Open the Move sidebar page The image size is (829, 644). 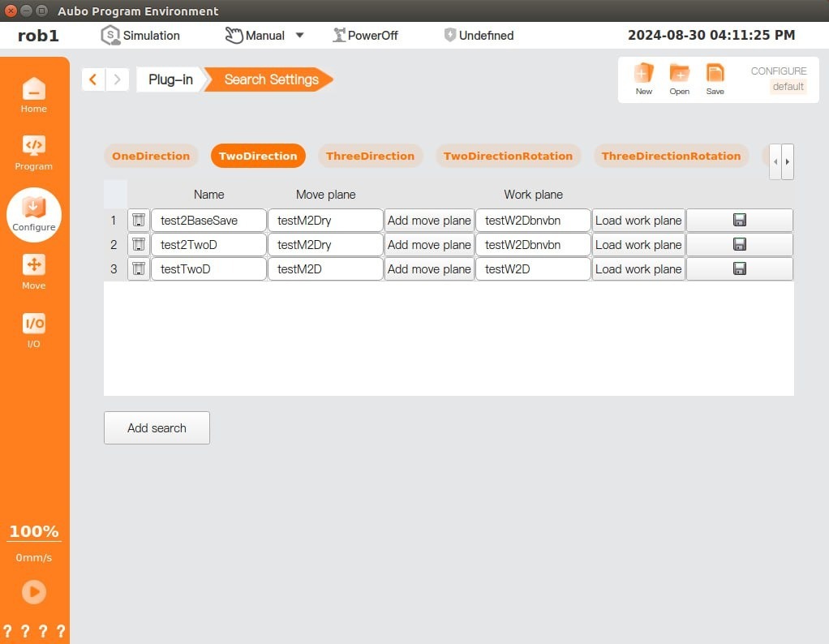tap(34, 273)
